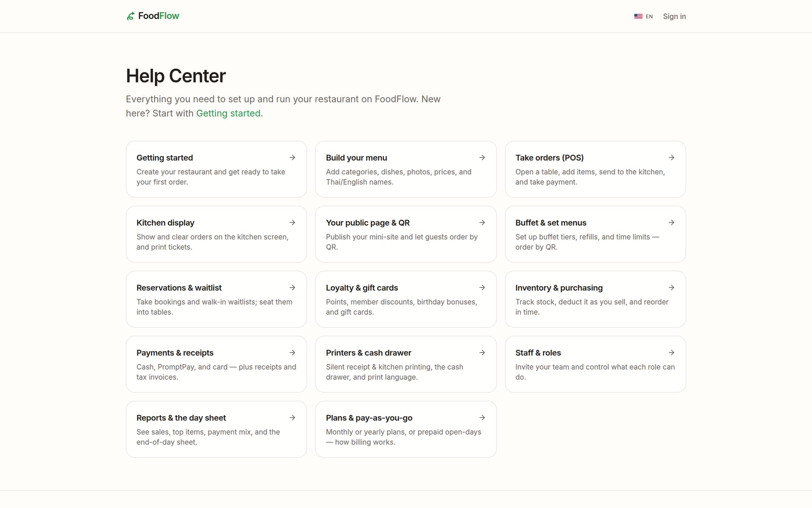The image size is (812, 508).
Task: Open the Build your menu title
Action: pos(357,158)
